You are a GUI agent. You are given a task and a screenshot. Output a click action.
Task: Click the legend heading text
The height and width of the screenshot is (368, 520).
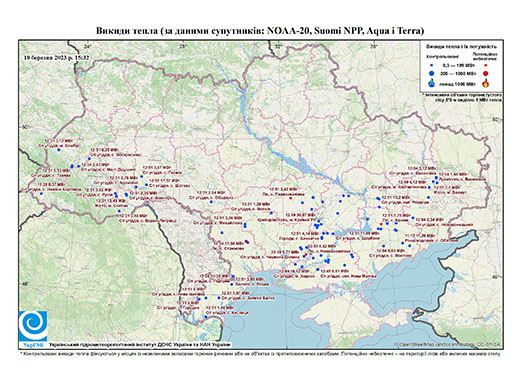click(461, 47)
